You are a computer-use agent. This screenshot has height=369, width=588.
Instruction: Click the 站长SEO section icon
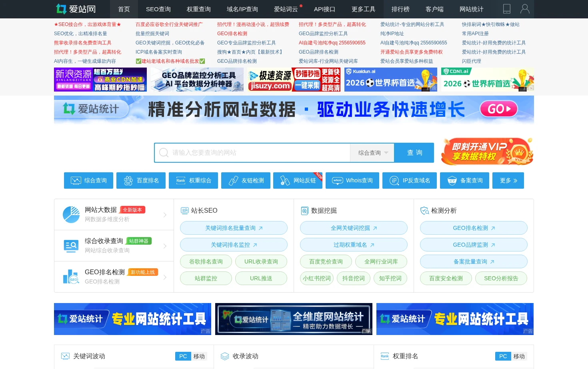184,211
